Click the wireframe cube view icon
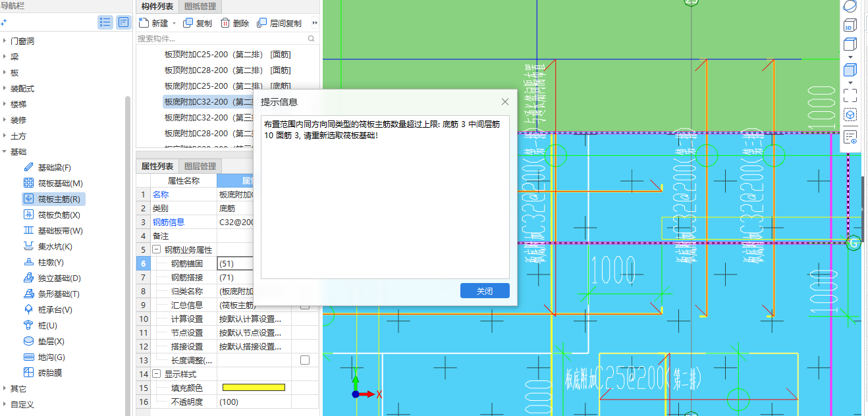The height and width of the screenshot is (416, 868). pyautogui.click(x=850, y=45)
